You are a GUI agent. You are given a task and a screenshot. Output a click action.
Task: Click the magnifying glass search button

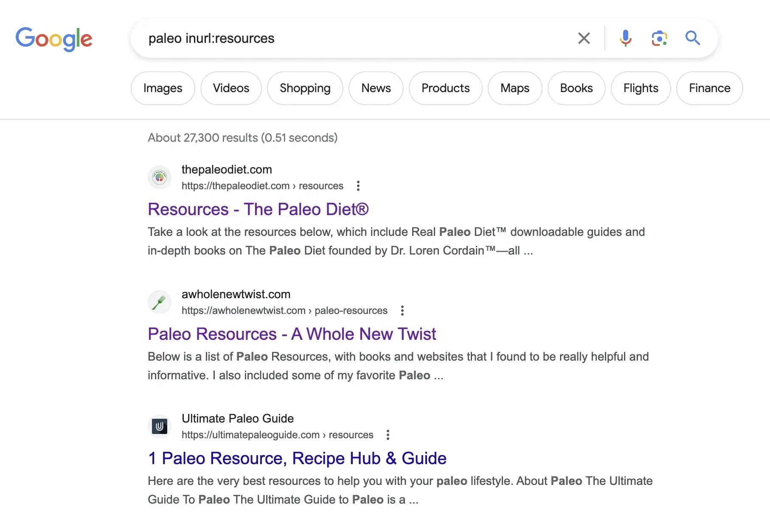pos(692,38)
